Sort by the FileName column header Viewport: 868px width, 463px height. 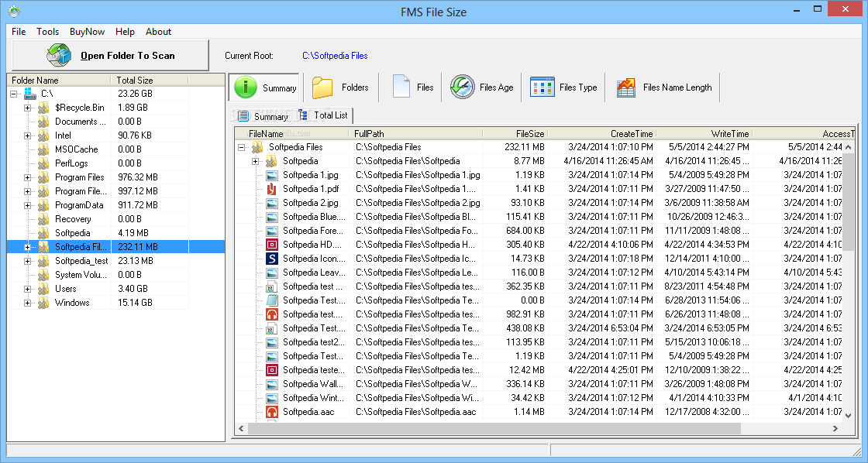(x=292, y=133)
